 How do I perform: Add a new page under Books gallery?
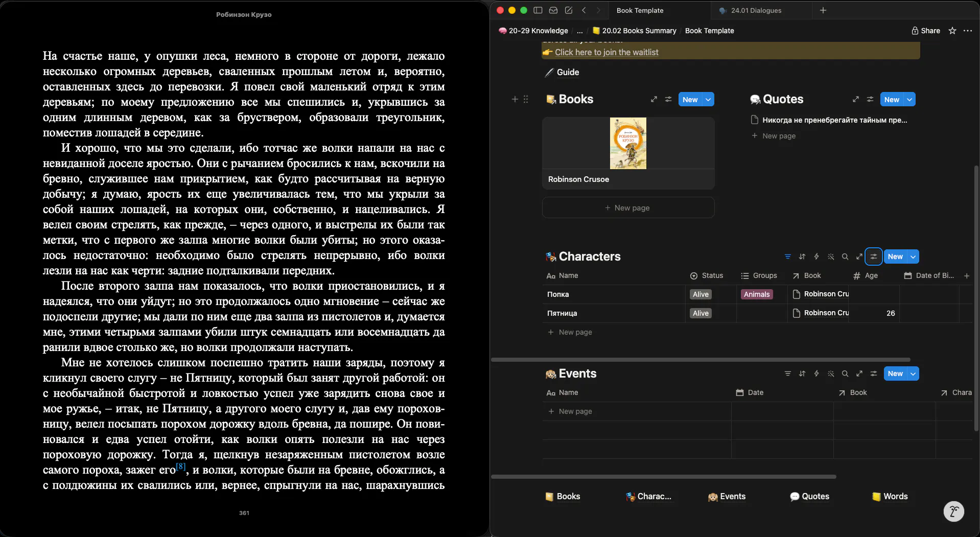628,208
